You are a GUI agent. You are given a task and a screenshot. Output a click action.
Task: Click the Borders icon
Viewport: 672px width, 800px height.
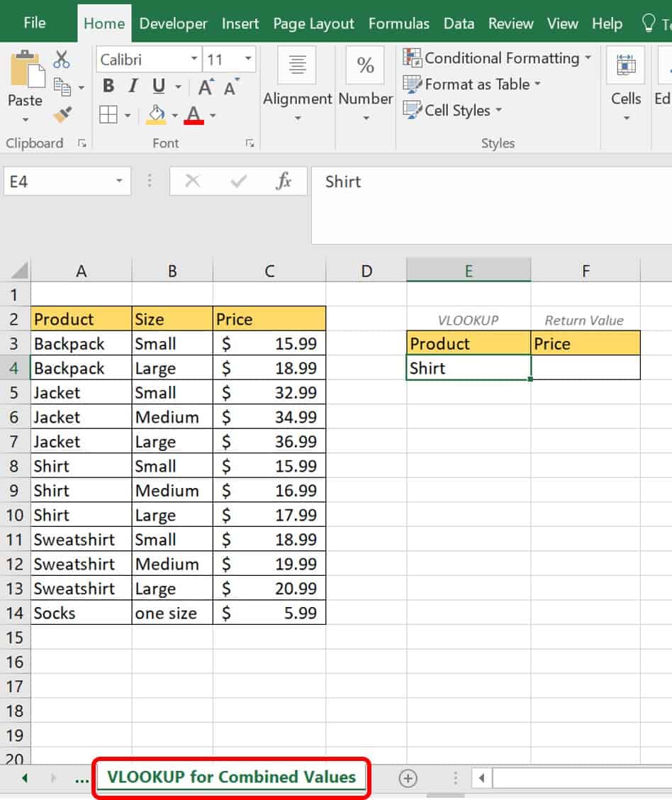coord(108,115)
